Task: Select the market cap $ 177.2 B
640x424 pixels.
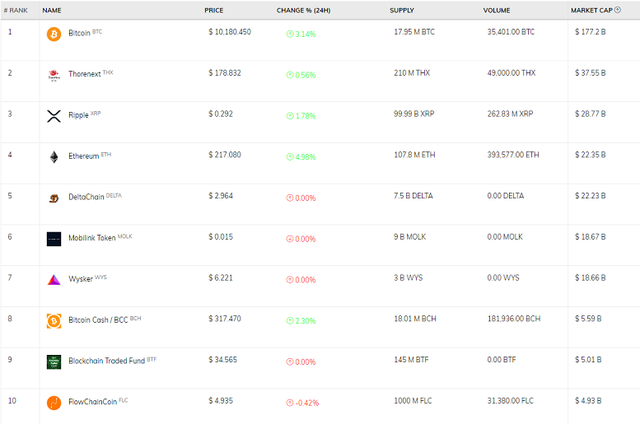Action: pyautogui.click(x=590, y=32)
